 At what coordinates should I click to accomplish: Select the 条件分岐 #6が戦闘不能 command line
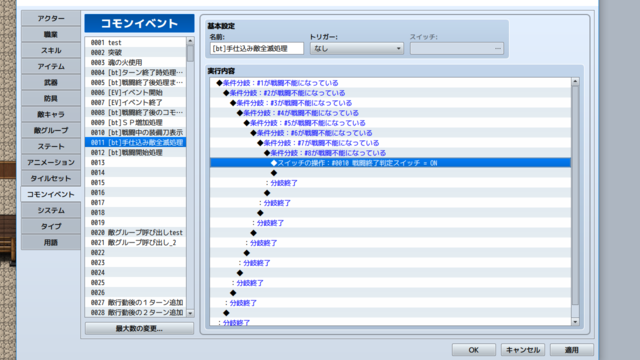point(391,133)
